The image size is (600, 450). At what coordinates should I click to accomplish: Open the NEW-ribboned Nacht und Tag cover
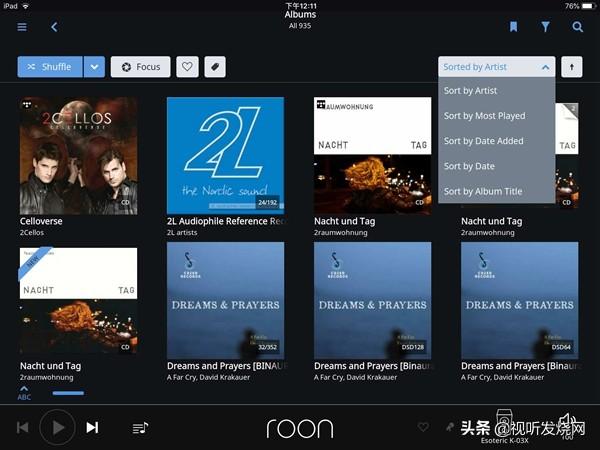[x=78, y=301]
